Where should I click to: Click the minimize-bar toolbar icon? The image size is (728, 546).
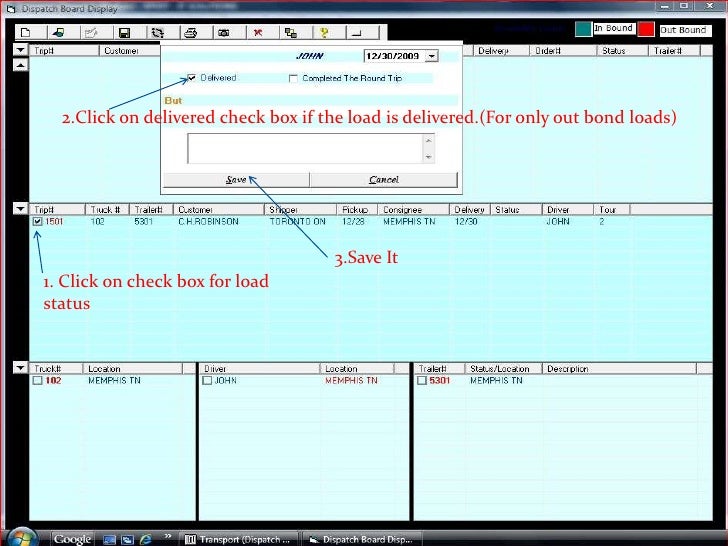(358, 32)
